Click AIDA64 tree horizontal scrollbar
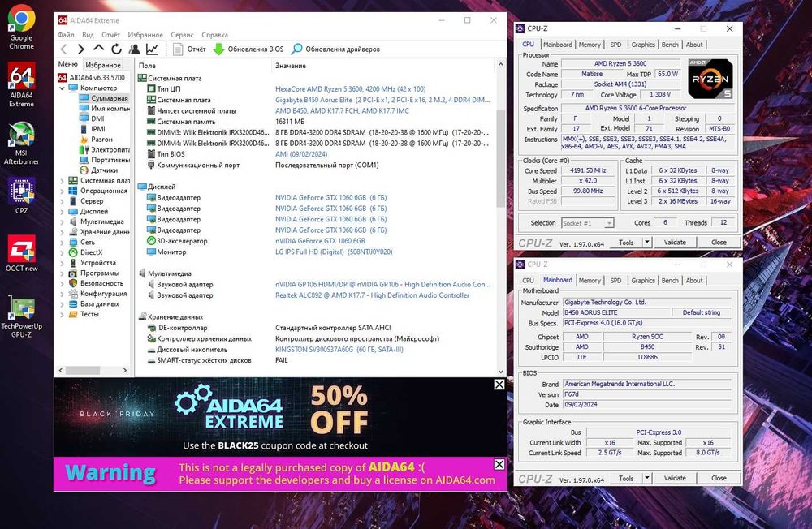Viewport: 812px width, 529px height. pos(82,371)
